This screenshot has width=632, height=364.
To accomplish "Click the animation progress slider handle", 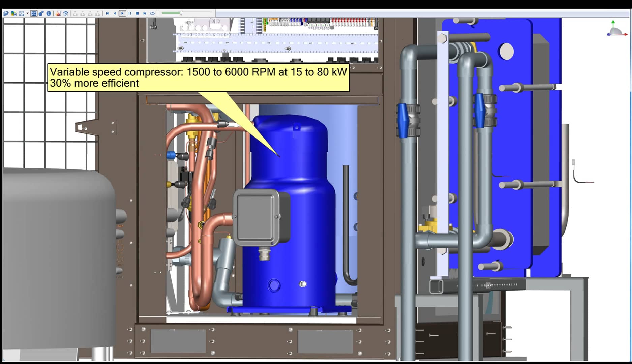I will 181,13.
